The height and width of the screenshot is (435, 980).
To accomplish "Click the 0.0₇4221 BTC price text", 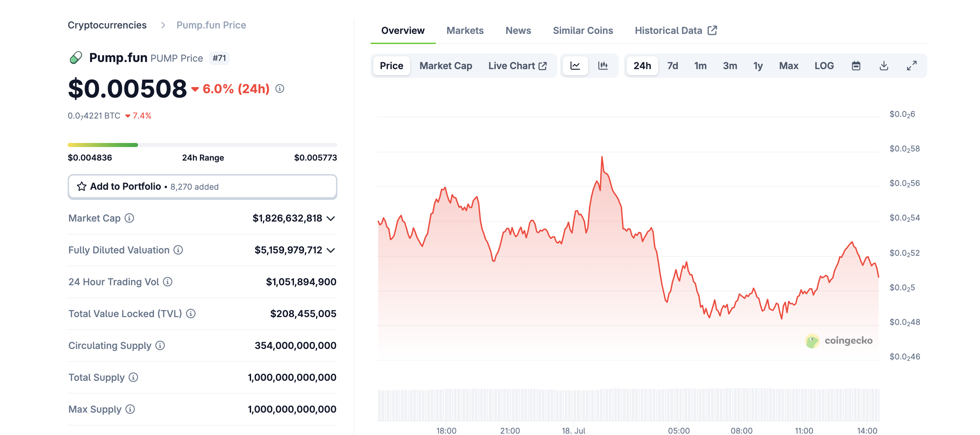I will (x=94, y=116).
